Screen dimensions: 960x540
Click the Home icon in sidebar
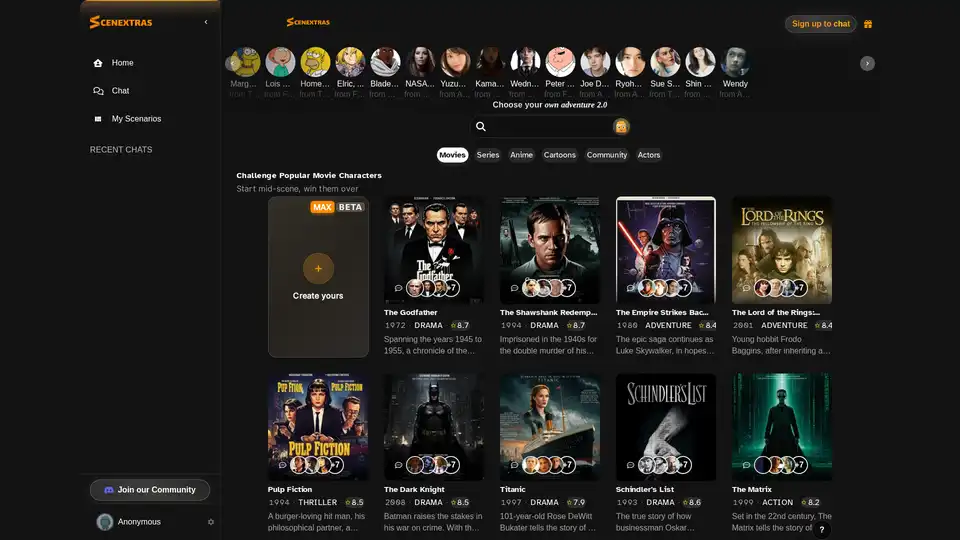point(98,63)
